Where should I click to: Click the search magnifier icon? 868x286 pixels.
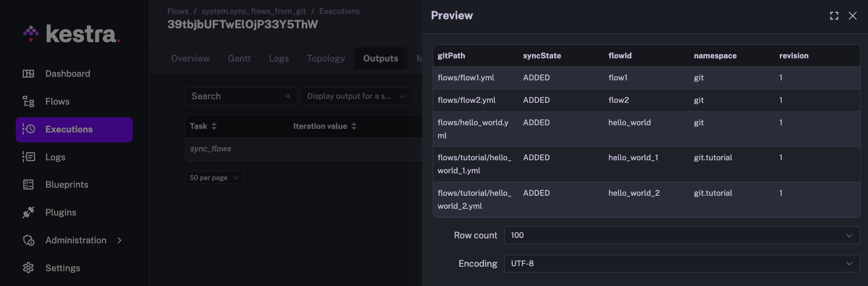(288, 96)
